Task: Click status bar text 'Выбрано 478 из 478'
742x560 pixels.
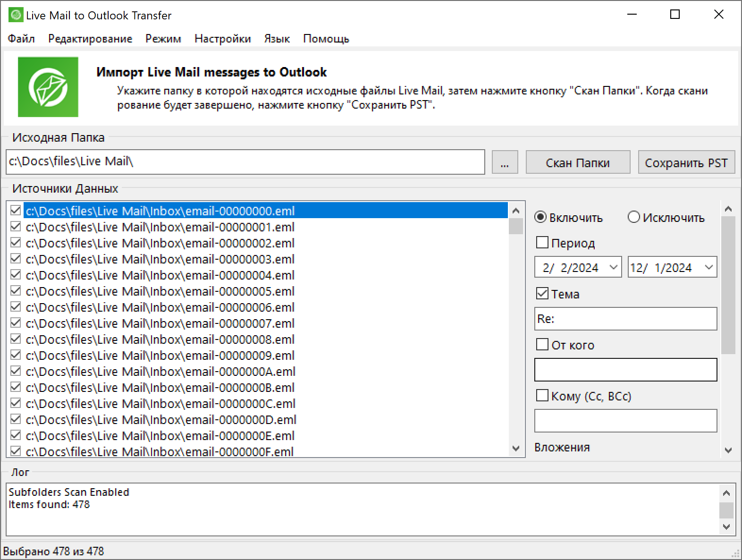Action: pyautogui.click(x=53, y=551)
